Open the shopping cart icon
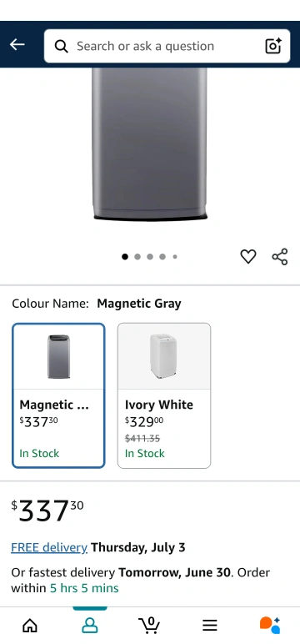This screenshot has height=644, width=300. pyautogui.click(x=149, y=625)
